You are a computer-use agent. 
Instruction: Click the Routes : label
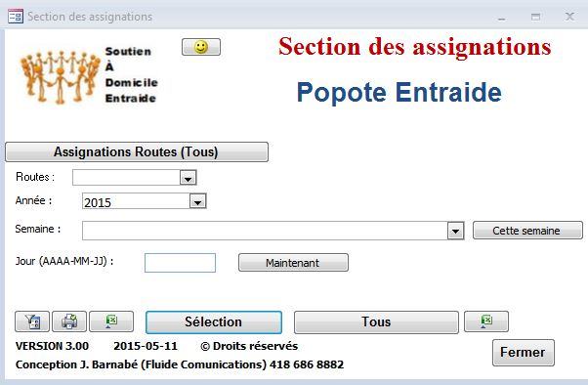pyautogui.click(x=35, y=177)
